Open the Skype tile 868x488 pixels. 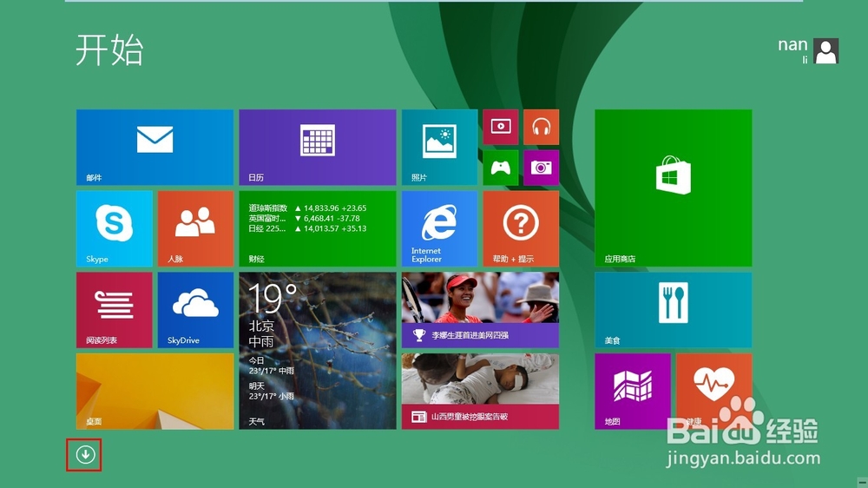114,228
